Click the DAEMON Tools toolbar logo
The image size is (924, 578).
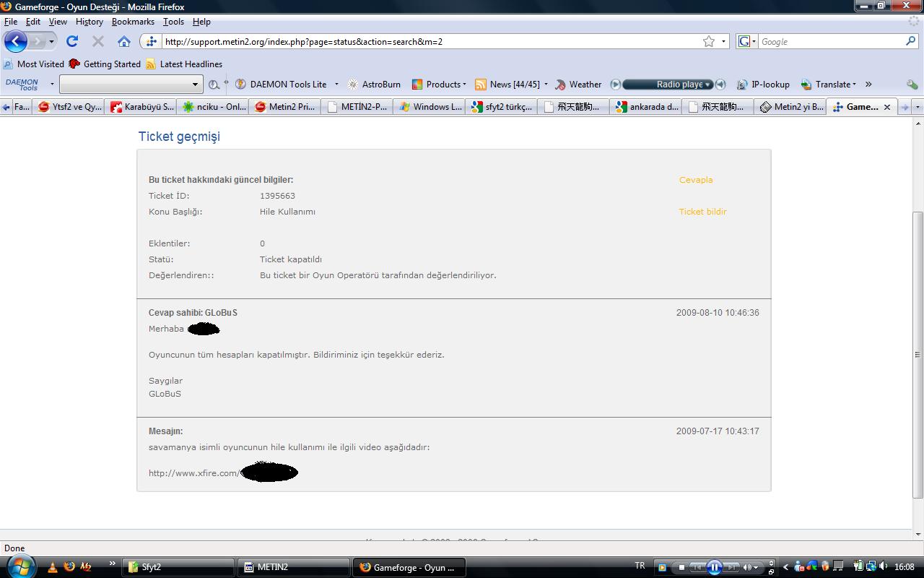coord(22,85)
